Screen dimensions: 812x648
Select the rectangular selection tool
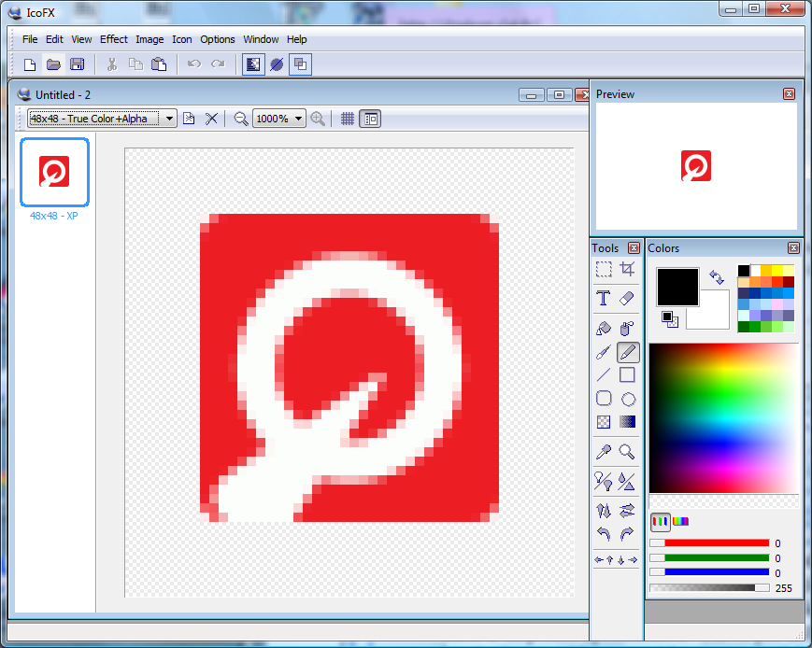coord(604,270)
